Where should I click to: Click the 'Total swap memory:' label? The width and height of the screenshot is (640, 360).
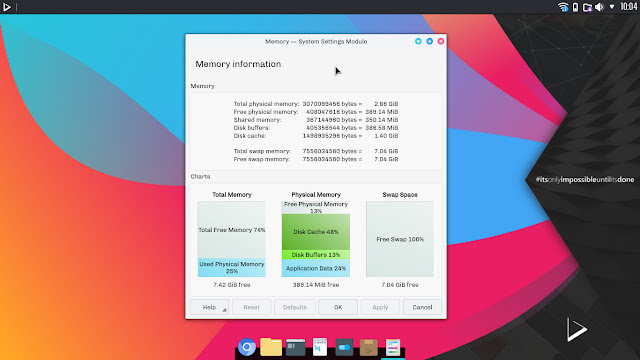262,151
